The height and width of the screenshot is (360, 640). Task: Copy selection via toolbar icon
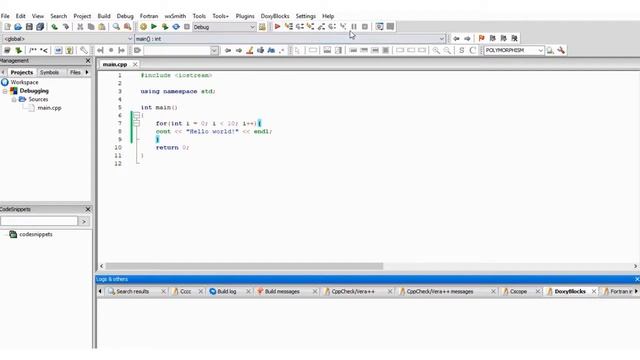pyautogui.click(x=91, y=27)
